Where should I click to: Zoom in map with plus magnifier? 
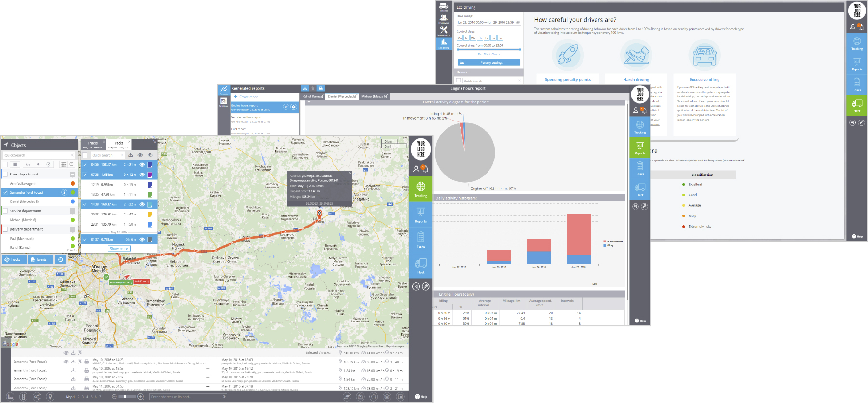click(x=141, y=397)
